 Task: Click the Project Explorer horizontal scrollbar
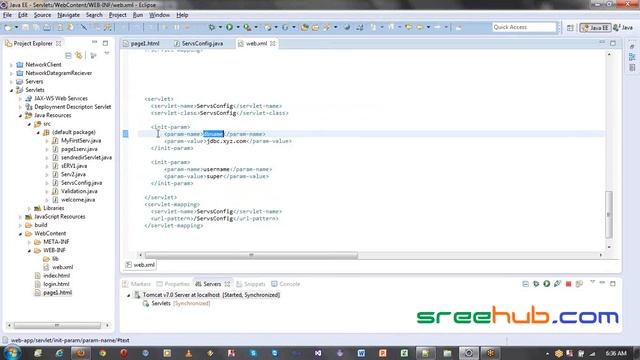57,325
